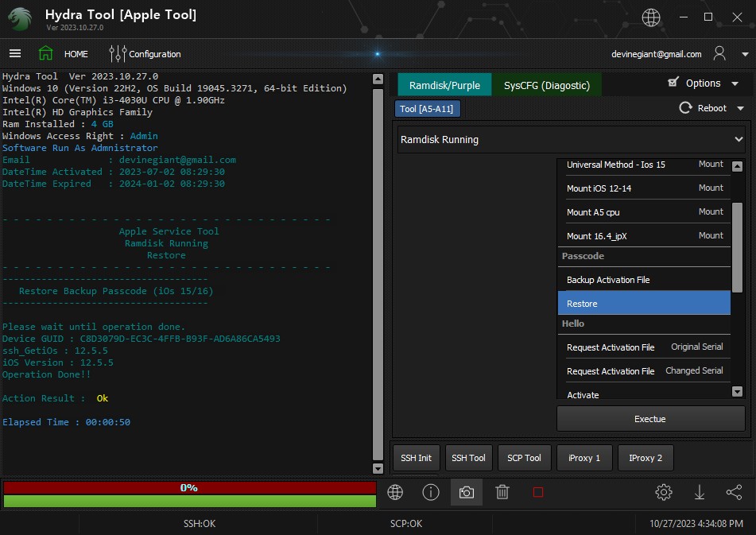Viewport: 756px width, 535px height.
Task: Click the globe icon in bottom toolbar
Action: pyautogui.click(x=395, y=492)
